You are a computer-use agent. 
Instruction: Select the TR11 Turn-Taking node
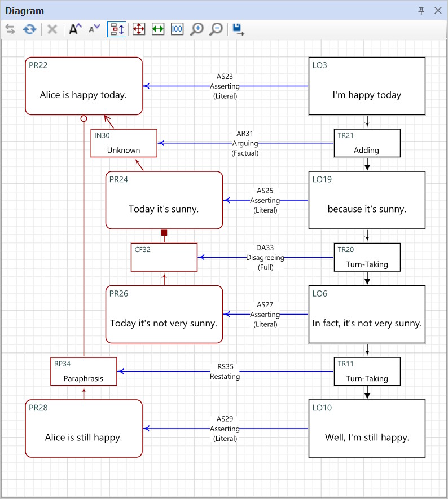(367, 372)
